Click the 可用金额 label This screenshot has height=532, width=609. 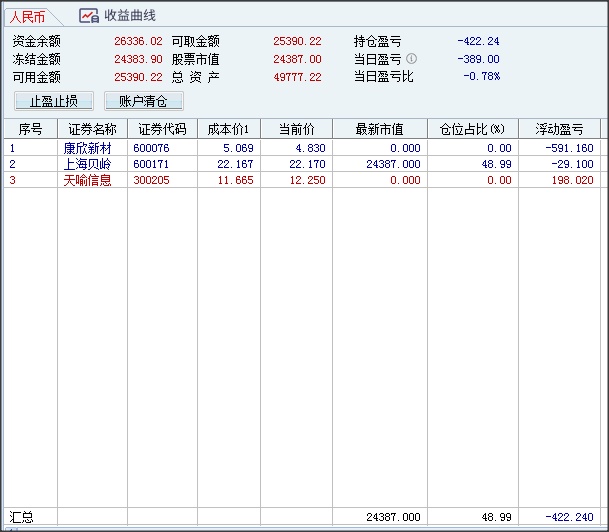[37, 77]
